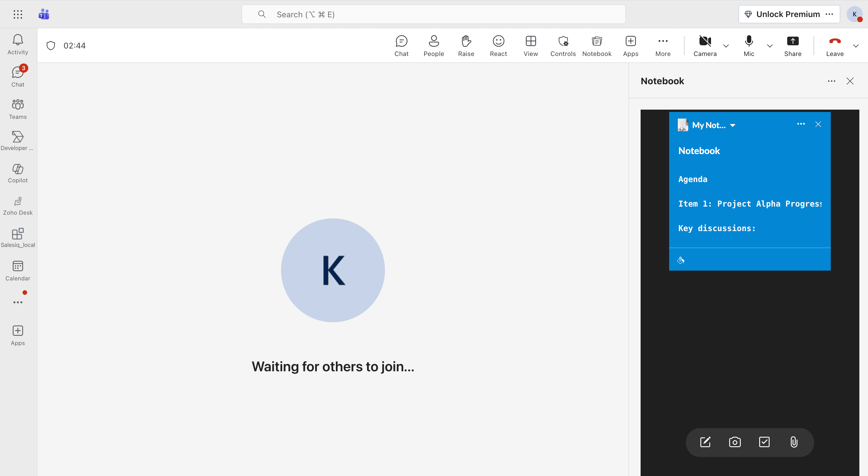Add a checklist note with checkbox icon
This screenshot has height=476, width=868.
[x=764, y=442]
